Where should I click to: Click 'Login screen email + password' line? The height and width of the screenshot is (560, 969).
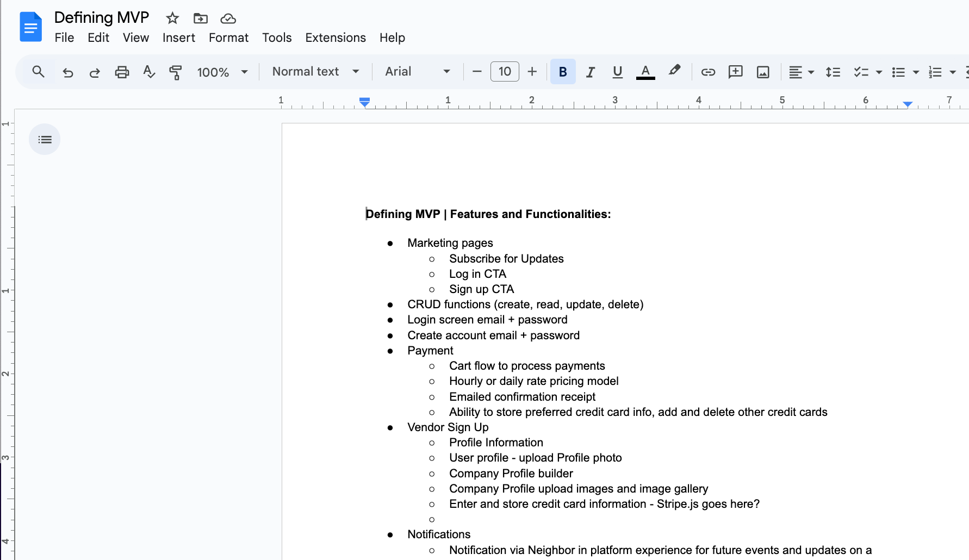487,320
